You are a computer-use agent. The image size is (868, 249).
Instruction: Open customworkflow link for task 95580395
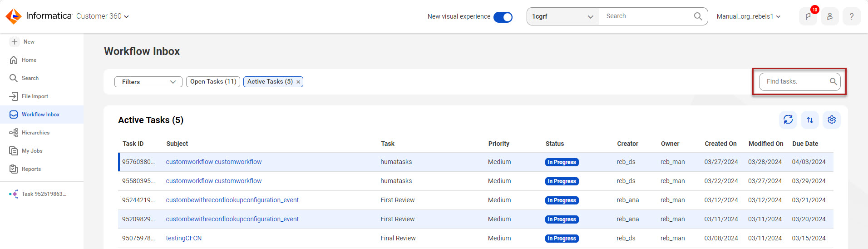[214, 181]
